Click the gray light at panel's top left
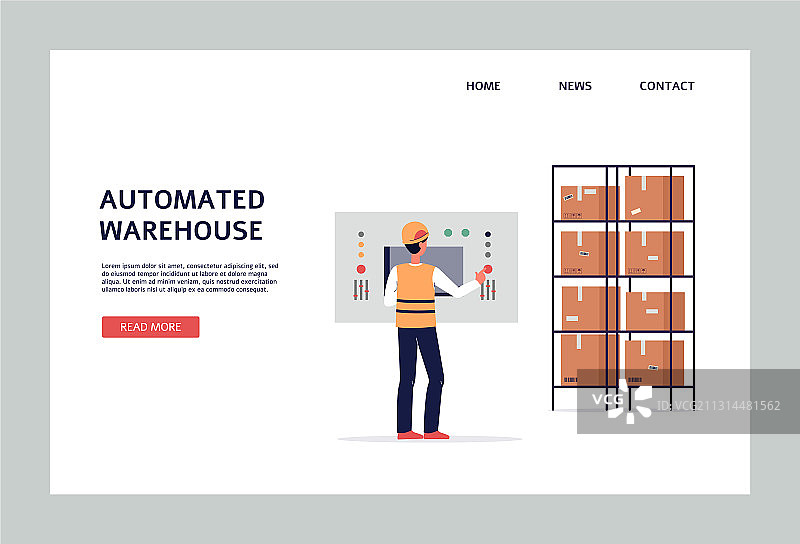Viewport: 800px width, 544px height. coord(361,235)
